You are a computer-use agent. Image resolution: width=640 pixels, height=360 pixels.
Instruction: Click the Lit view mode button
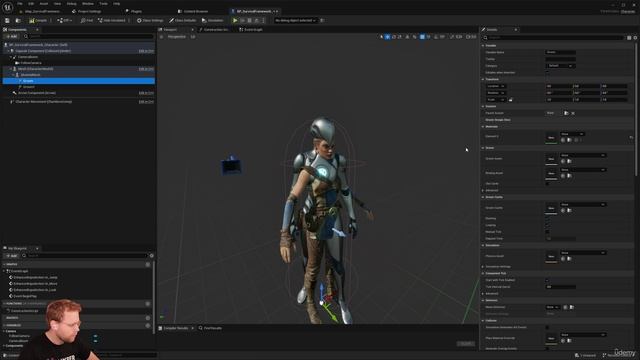(x=193, y=37)
